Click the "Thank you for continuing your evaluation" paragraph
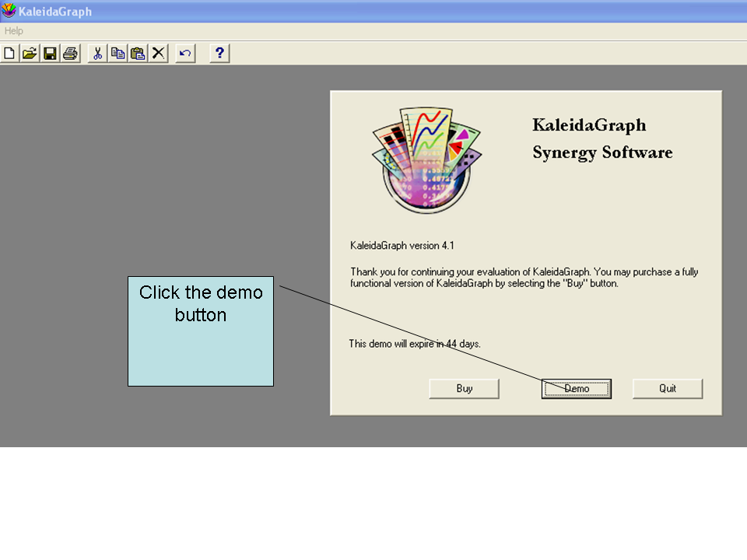 (524, 278)
